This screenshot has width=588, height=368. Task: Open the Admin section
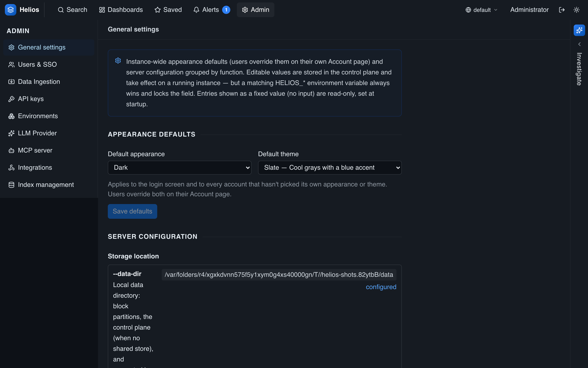click(x=255, y=10)
